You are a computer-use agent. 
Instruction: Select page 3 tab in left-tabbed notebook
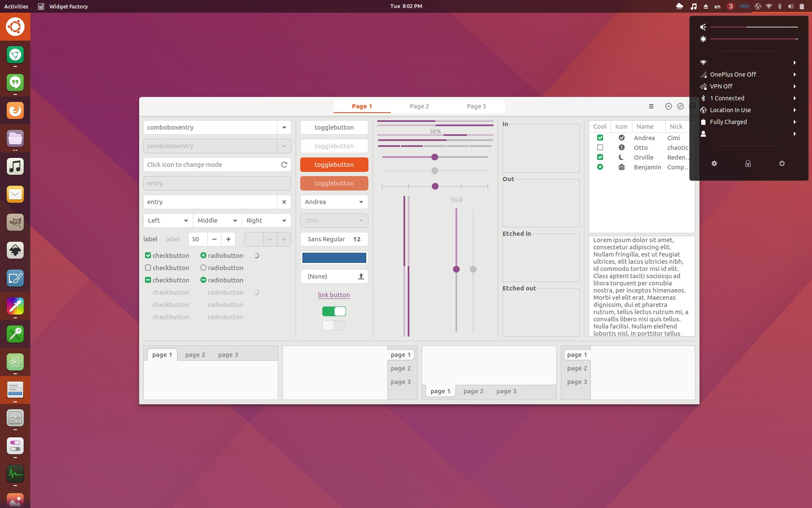(577, 382)
